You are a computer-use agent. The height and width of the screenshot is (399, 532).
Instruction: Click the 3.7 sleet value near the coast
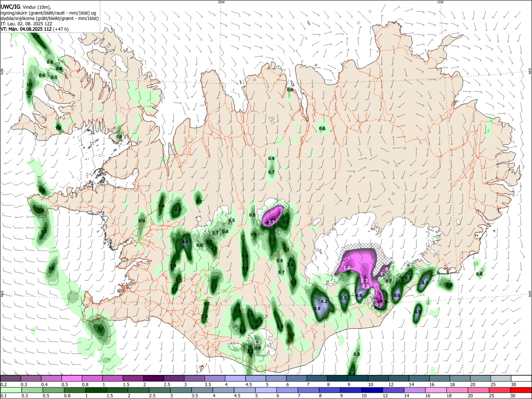(378, 305)
